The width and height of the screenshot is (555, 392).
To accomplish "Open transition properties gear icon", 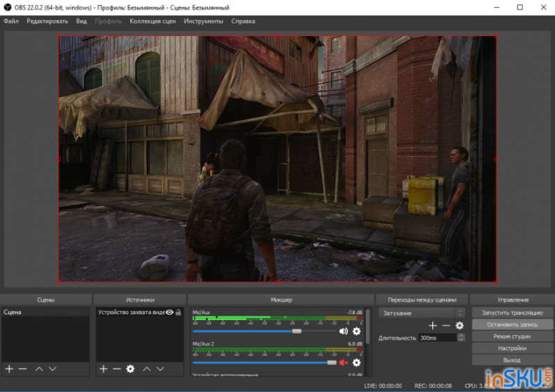I will (x=459, y=325).
